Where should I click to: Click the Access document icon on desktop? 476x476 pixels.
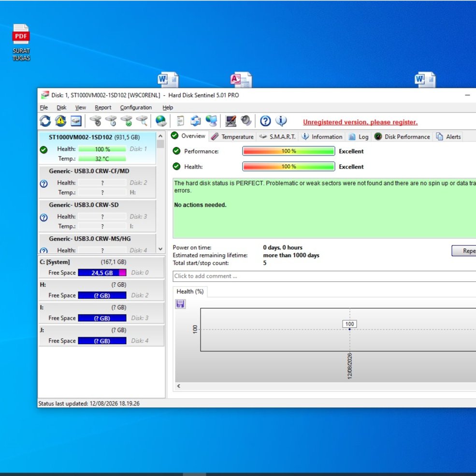coord(241,80)
